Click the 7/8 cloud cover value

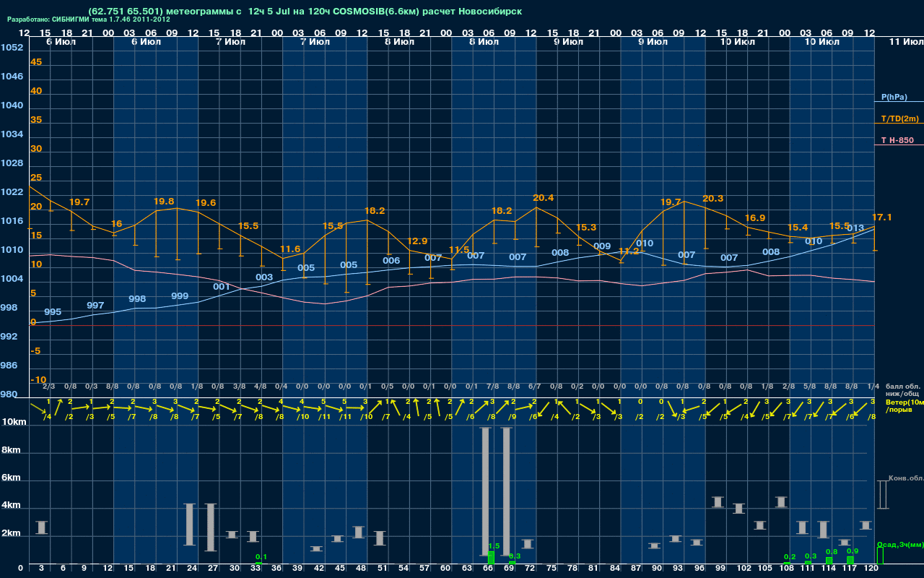point(493,387)
